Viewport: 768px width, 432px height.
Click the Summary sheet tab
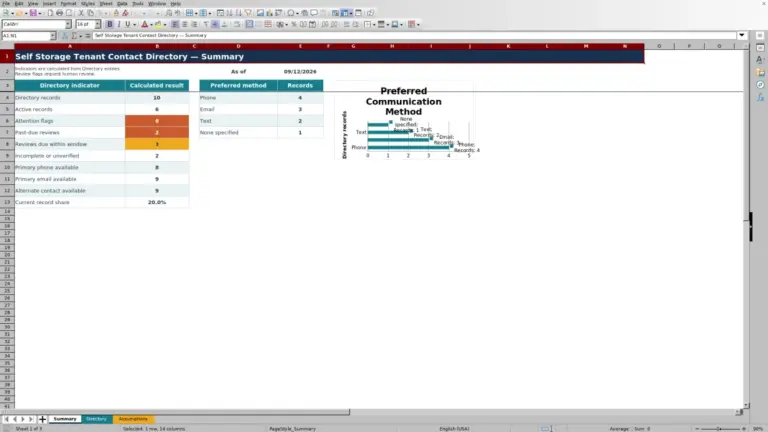click(65, 419)
